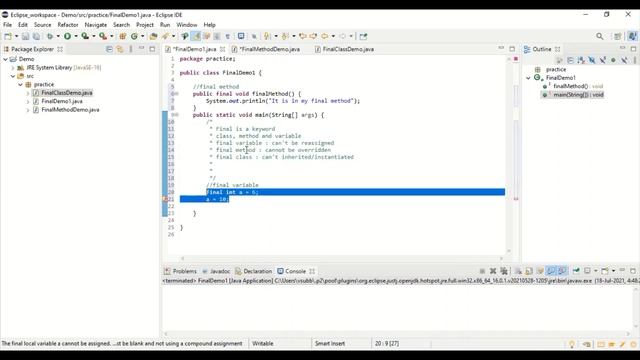Open the Open Console dropdown arrow
This screenshot has height=360, width=640.
click(613, 271)
